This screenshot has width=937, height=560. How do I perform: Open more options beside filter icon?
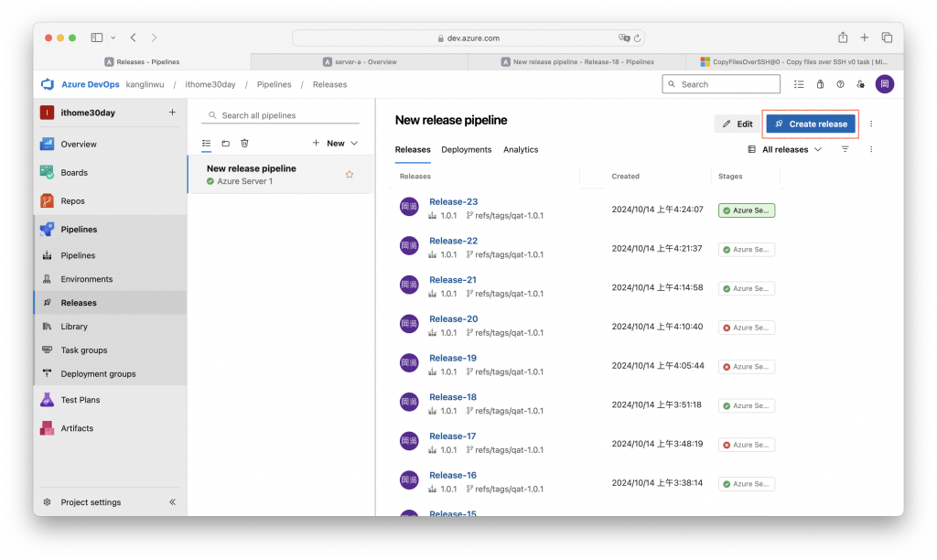(x=871, y=149)
